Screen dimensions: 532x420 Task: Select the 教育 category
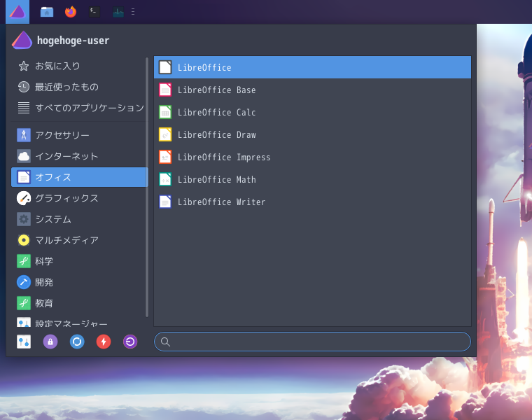[x=78, y=303]
